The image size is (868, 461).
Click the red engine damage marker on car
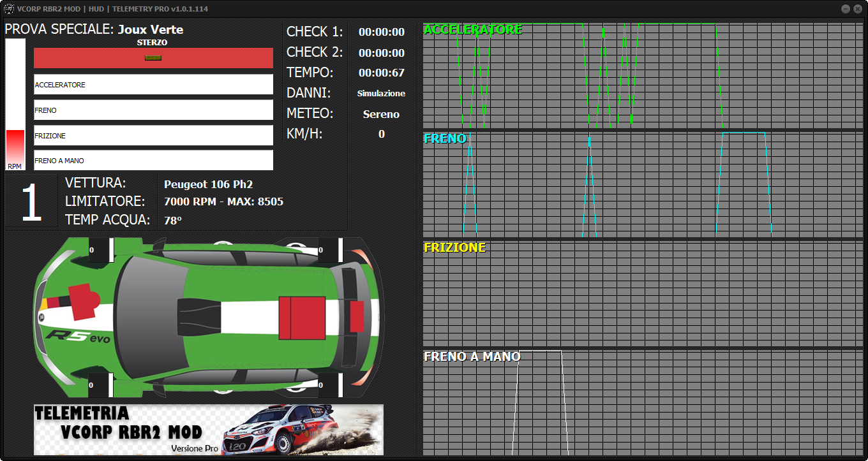click(84, 302)
